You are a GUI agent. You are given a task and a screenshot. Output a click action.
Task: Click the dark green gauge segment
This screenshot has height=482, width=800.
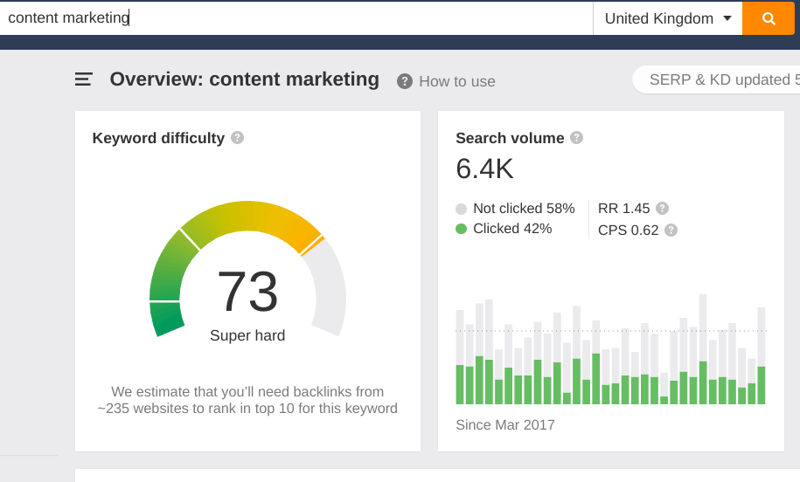pyautogui.click(x=166, y=318)
